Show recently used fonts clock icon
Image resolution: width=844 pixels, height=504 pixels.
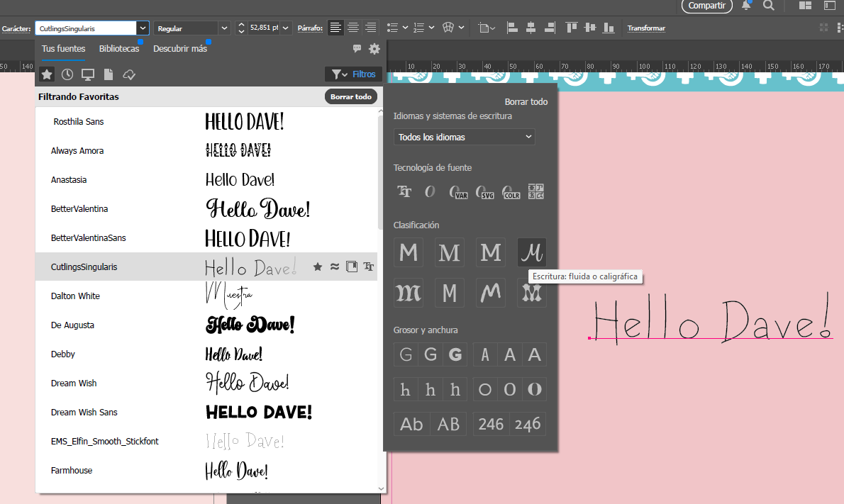[67, 74]
